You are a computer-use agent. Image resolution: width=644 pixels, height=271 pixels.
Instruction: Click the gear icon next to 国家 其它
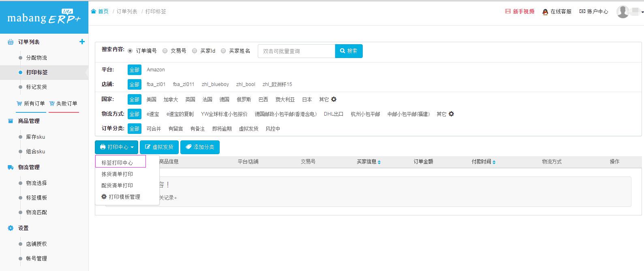click(x=334, y=99)
